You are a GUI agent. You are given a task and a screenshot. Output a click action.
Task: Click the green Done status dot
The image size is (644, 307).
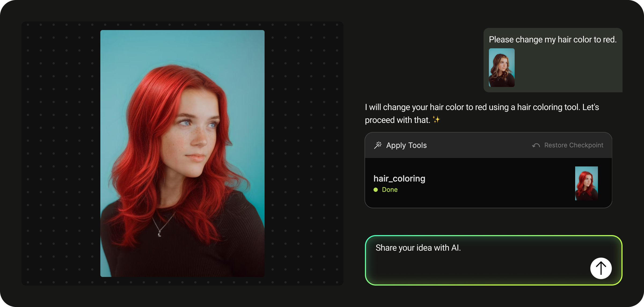pyautogui.click(x=376, y=190)
